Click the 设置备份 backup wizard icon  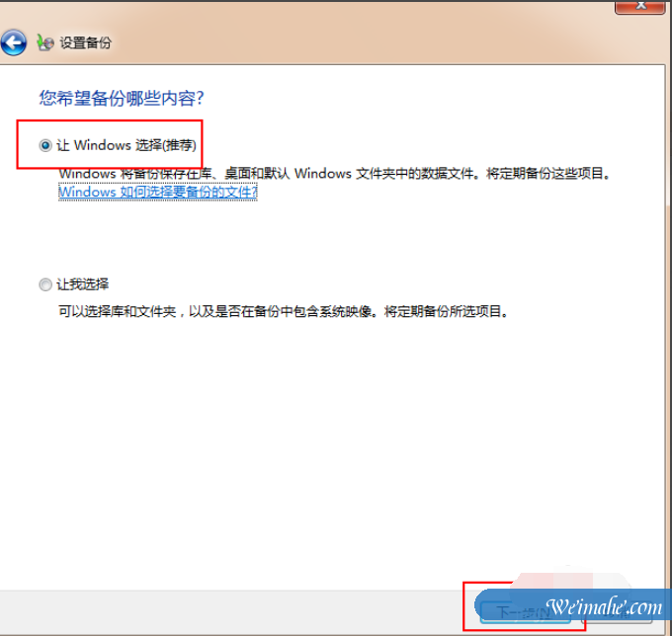coord(45,42)
